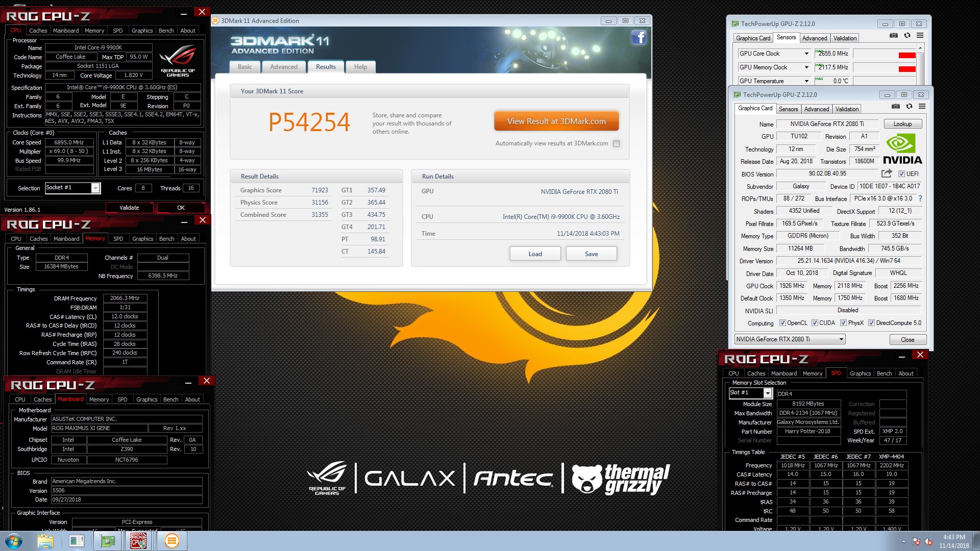Click the GPU-Z green taskbar icon
Screen dimensions: 980x551
tap(108, 541)
